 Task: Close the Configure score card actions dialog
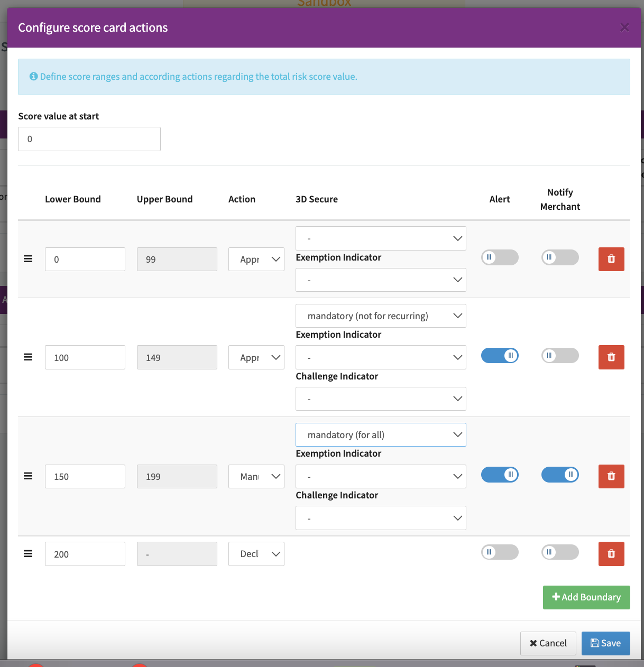point(624,27)
